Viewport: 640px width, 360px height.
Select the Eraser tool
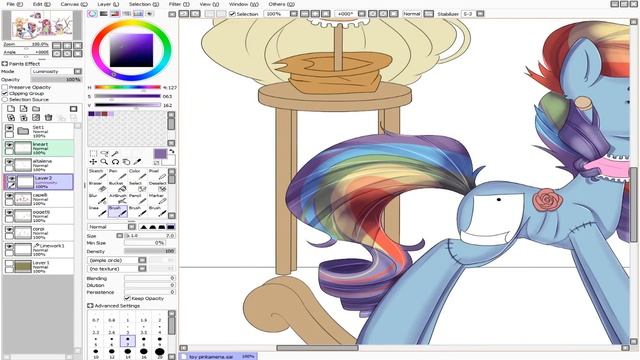point(97,186)
